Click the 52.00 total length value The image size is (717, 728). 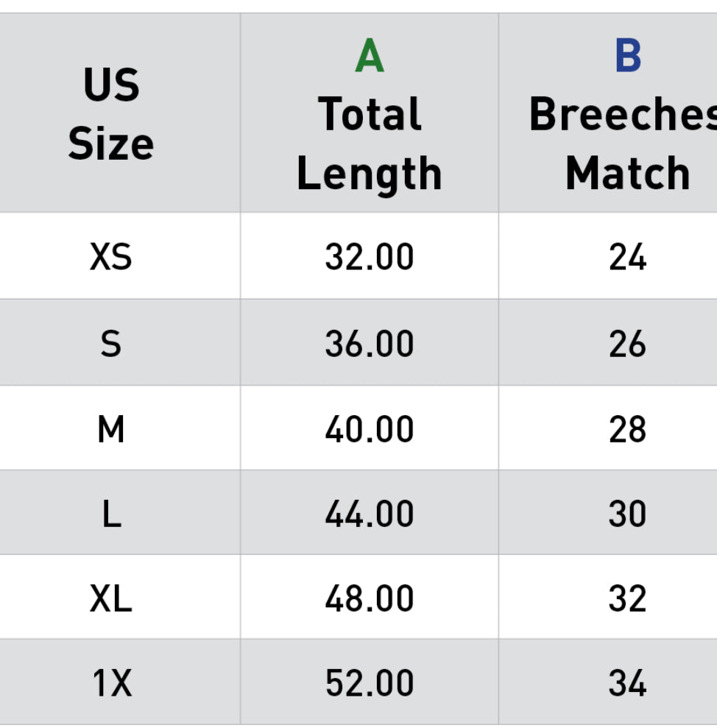[369, 684]
